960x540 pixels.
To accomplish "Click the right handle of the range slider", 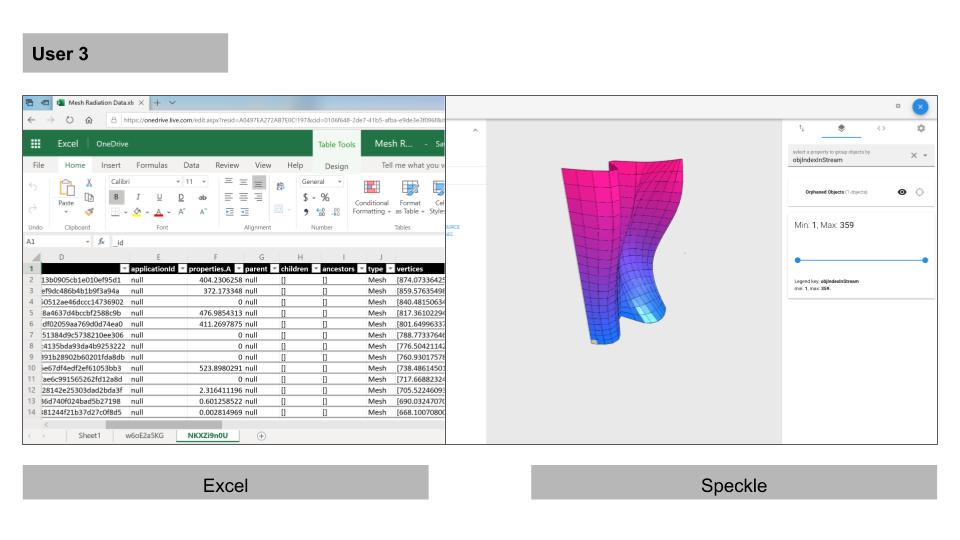I will [925, 259].
